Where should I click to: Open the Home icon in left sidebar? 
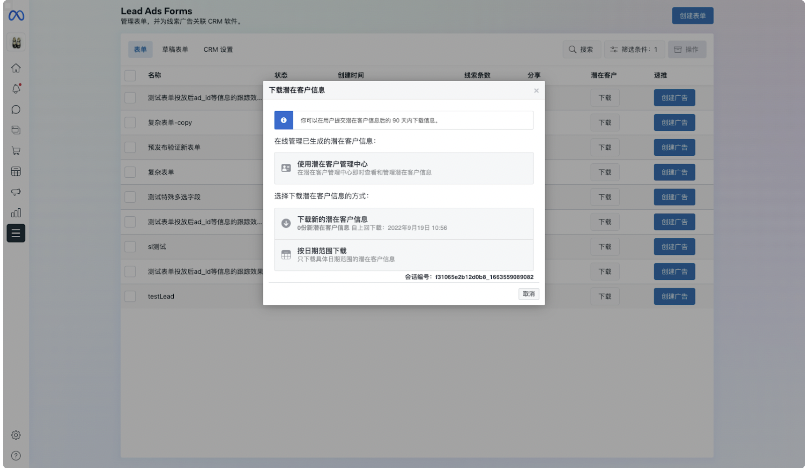coord(16,69)
